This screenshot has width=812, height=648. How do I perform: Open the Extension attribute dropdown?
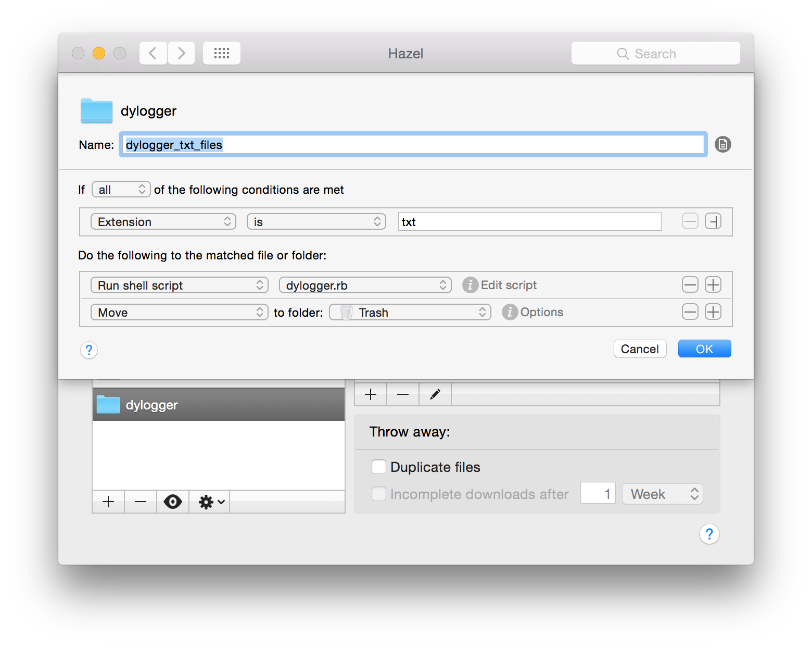click(163, 221)
